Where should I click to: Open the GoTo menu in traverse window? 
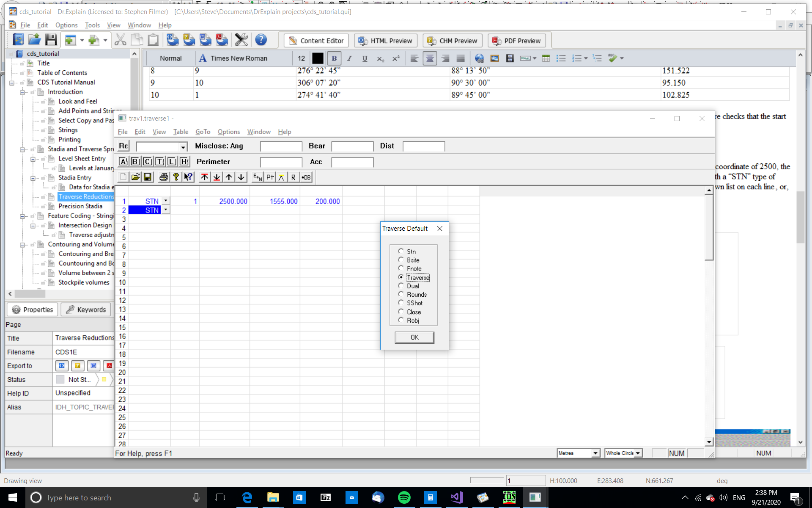203,132
